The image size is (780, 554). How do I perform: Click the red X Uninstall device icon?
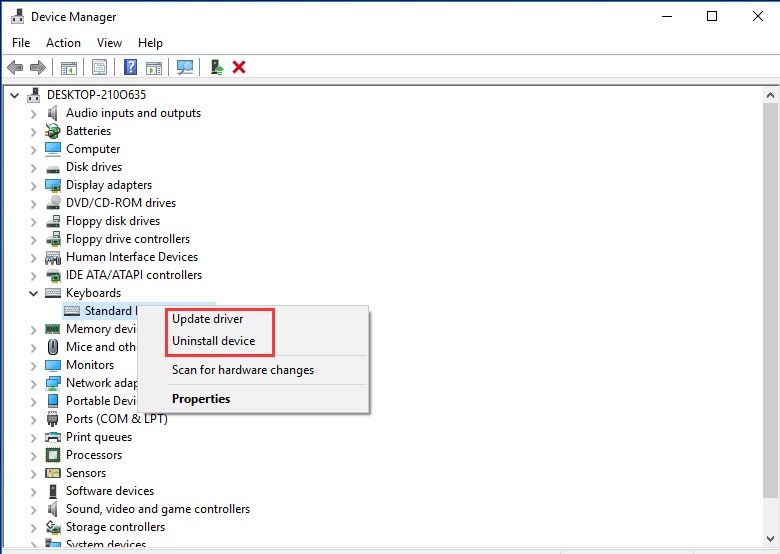pyautogui.click(x=239, y=67)
